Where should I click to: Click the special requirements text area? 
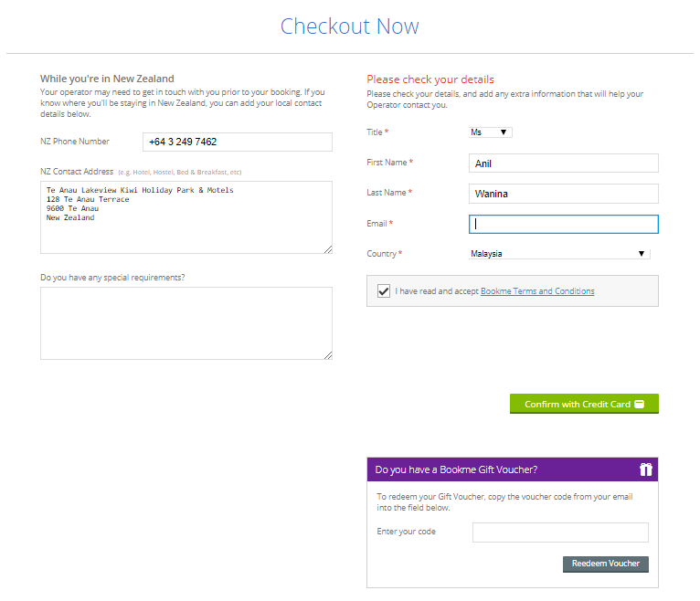pos(186,323)
